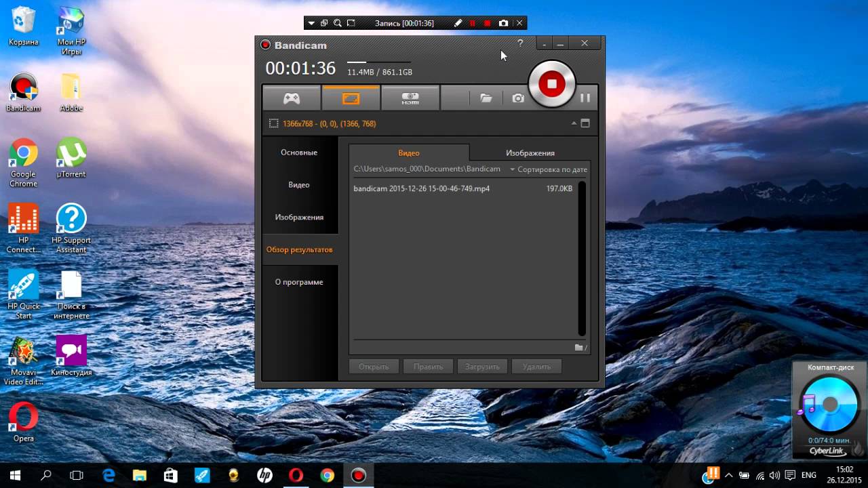Stop recording with the big red button
The height and width of the screenshot is (488, 868).
pyautogui.click(x=551, y=84)
